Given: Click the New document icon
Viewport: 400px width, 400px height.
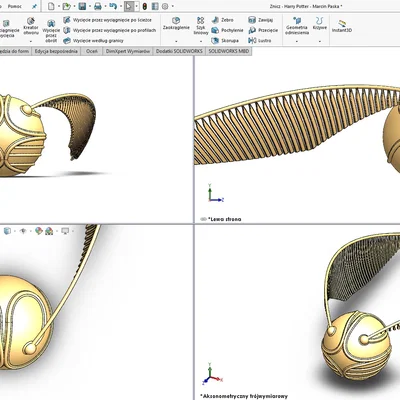Looking at the screenshot, I should (51, 6).
